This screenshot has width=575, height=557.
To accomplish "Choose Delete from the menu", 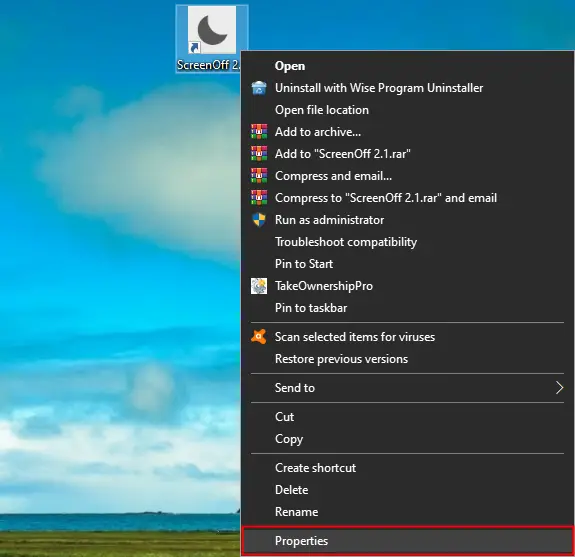I will click(407, 490).
